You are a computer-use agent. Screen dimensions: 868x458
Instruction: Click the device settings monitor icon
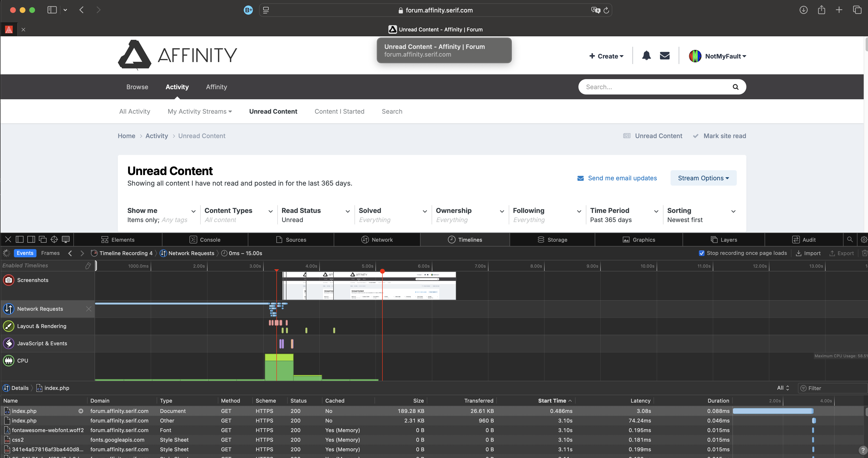click(x=66, y=240)
